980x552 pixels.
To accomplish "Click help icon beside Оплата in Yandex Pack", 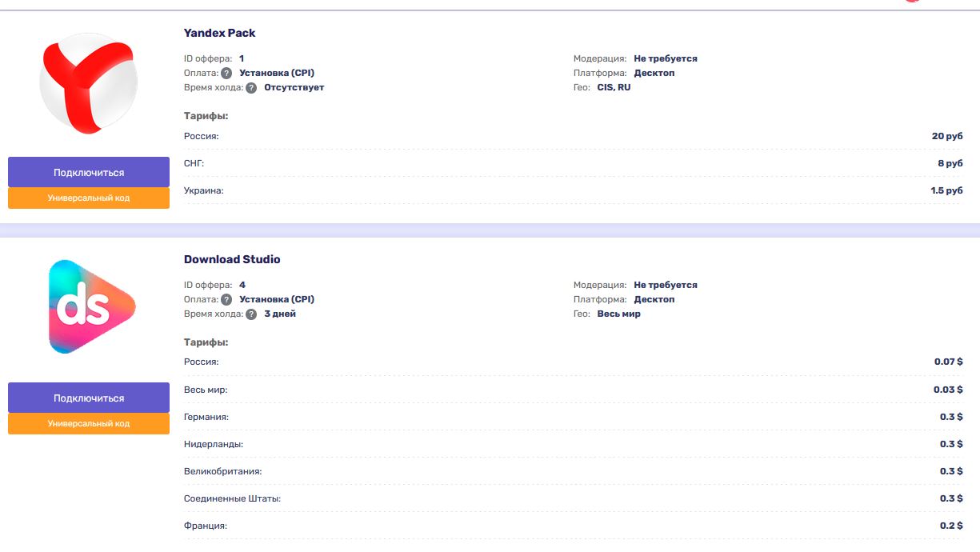I will pyautogui.click(x=226, y=74).
